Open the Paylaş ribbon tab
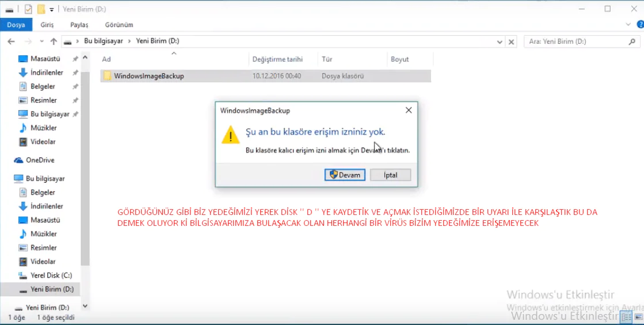 (79, 25)
